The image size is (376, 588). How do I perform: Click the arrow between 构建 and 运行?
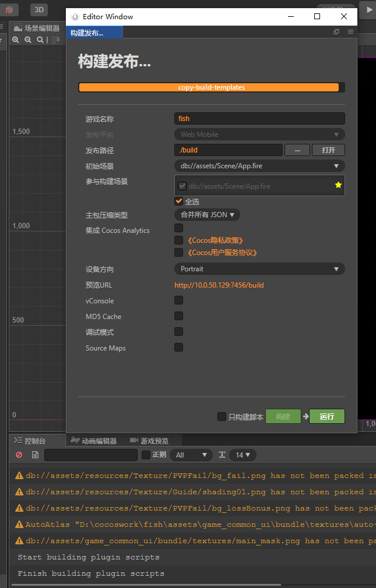[305, 416]
